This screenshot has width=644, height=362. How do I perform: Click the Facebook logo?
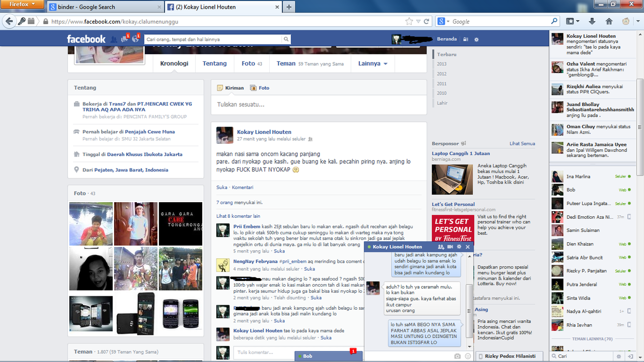86,39
